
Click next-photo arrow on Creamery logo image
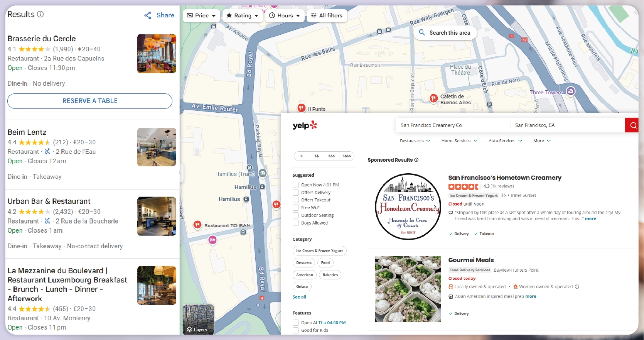point(436,207)
